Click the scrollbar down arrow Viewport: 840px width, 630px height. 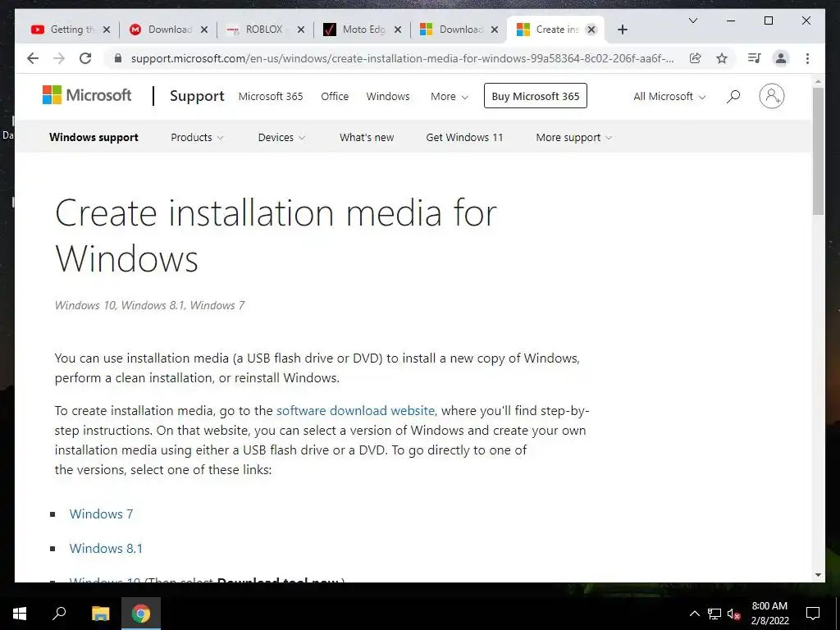tap(818, 575)
